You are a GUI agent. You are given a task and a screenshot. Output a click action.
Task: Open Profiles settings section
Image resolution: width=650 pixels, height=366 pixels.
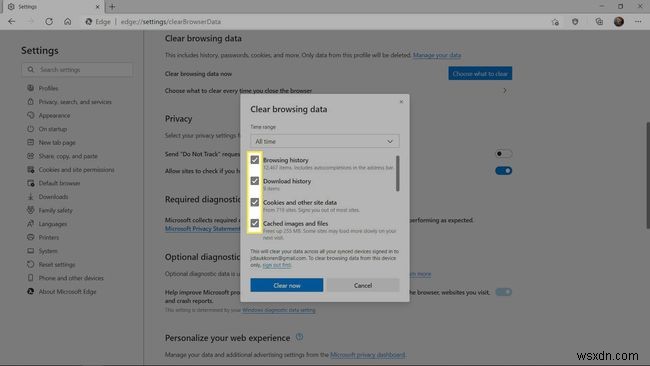pos(48,88)
